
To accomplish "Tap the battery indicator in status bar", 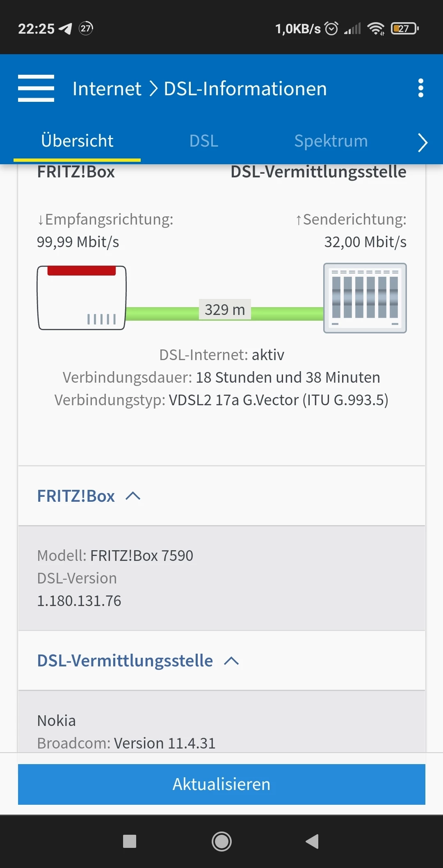I will click(x=404, y=28).
